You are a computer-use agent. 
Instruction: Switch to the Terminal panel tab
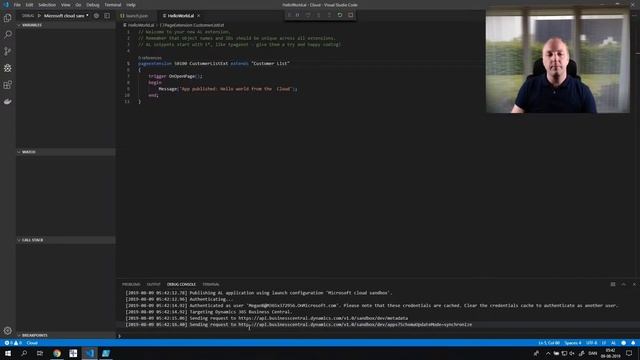[x=211, y=284]
